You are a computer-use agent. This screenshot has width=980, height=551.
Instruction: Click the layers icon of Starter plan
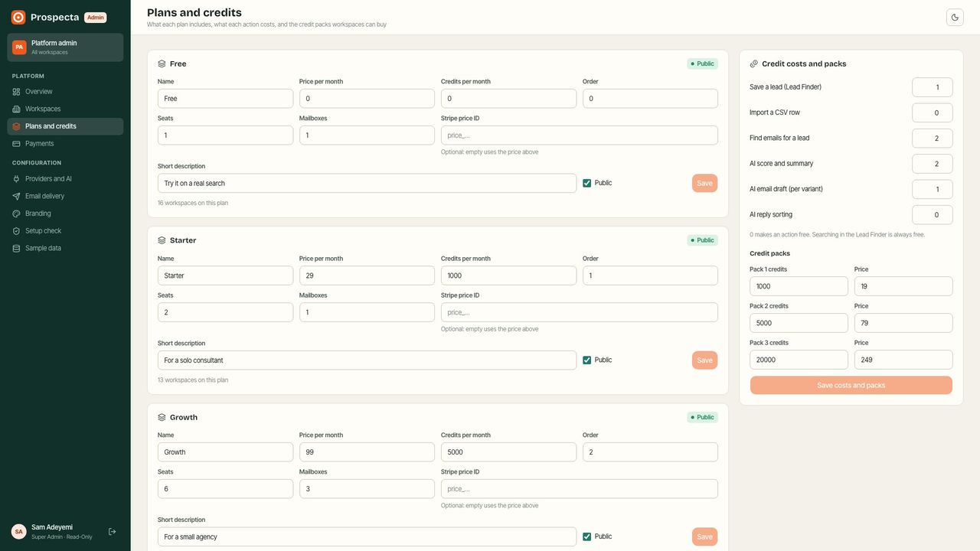point(162,240)
